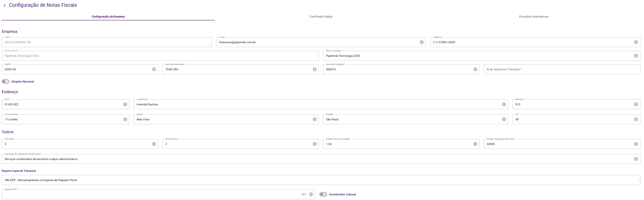Clear the Código Serviço Prestado field
This screenshot has height=200, width=644.
(x=475, y=144)
